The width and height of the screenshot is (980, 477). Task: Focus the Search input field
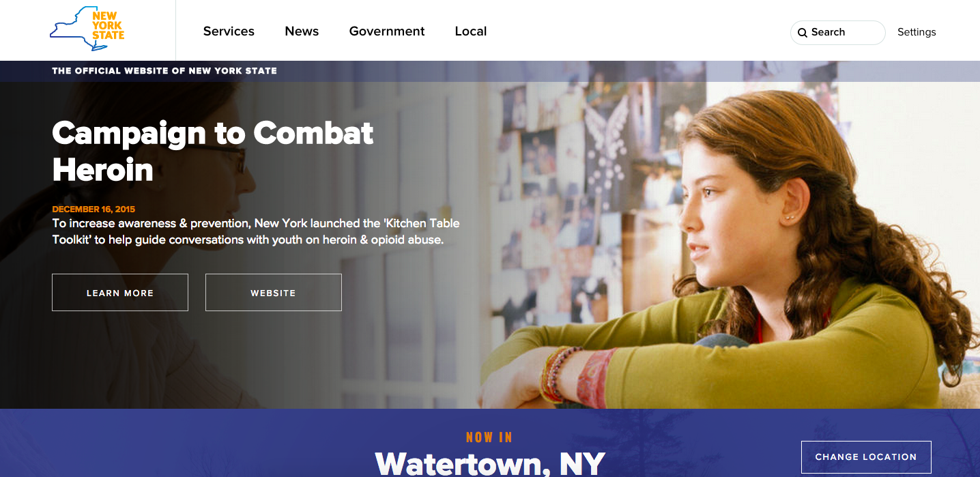(837, 32)
